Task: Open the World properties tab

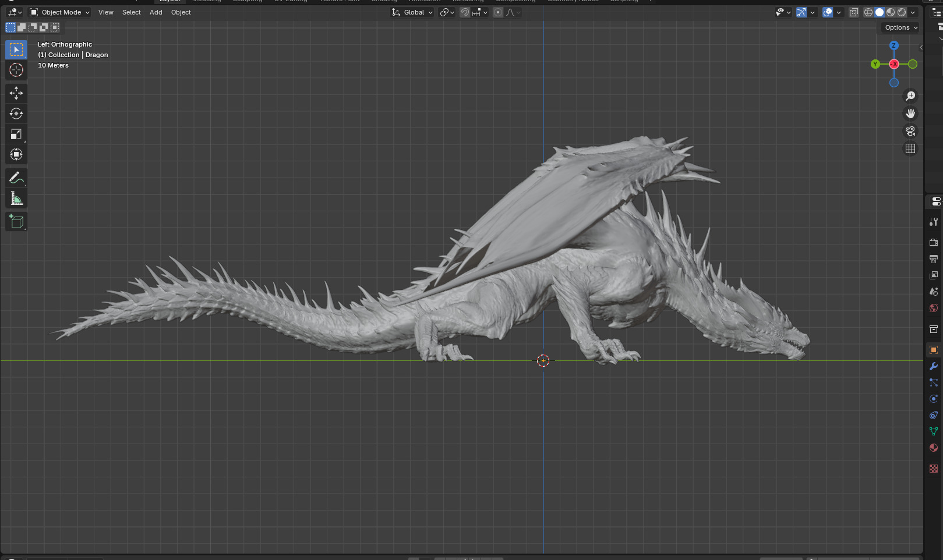Action: click(934, 307)
